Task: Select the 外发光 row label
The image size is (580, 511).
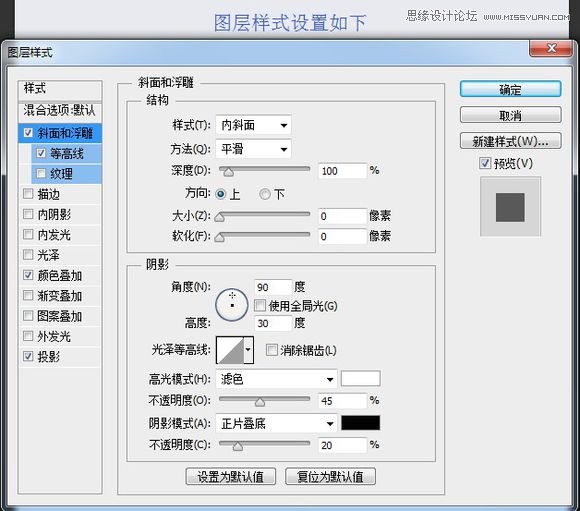Action: tap(54, 337)
